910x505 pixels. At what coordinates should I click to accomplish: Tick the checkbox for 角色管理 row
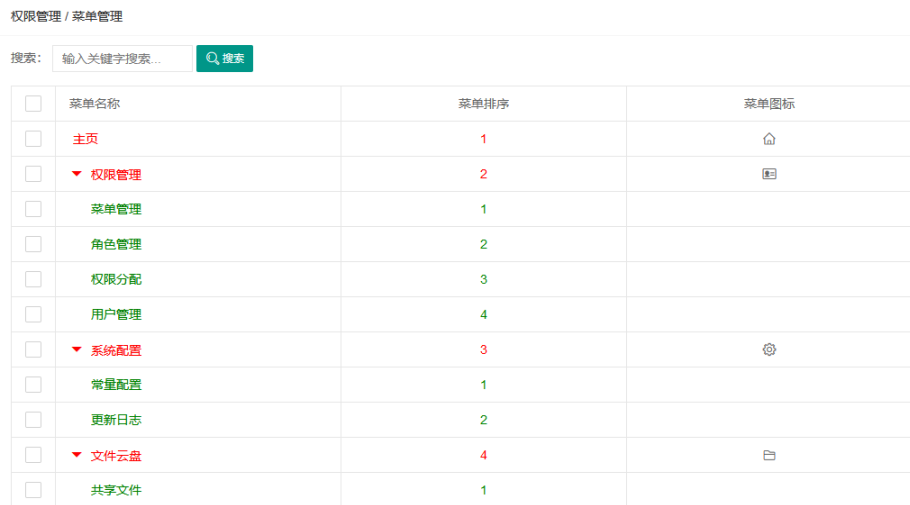(x=33, y=244)
